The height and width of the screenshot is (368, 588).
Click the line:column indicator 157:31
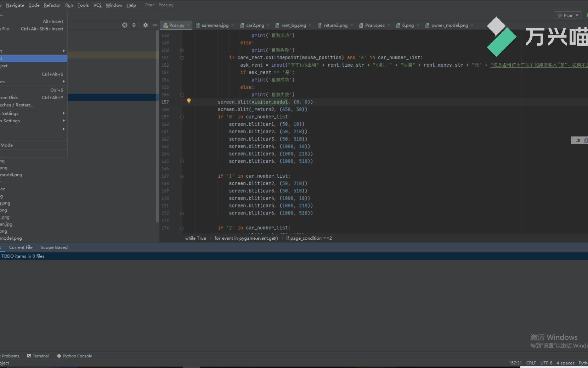515,363
